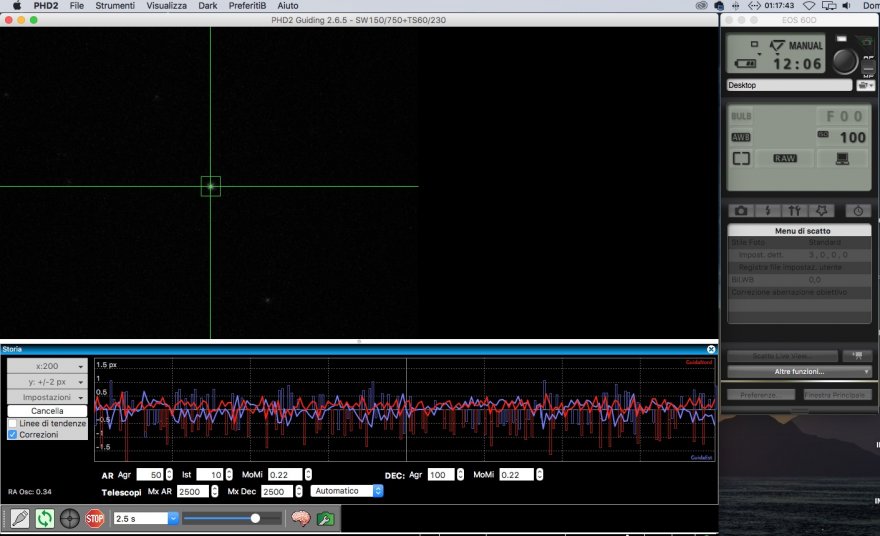Click the green camera settings icon
Screen dimensions: 880x536
point(325,518)
